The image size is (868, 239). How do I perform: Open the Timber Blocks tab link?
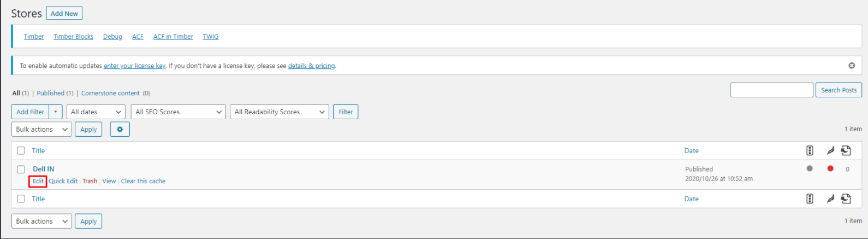click(73, 37)
